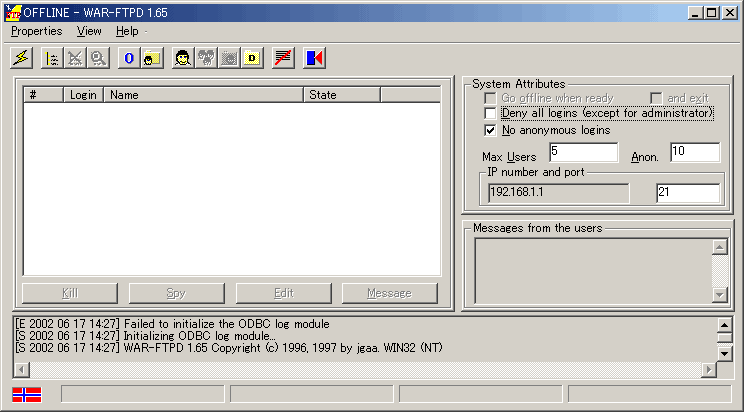Click the folder with user face icon
744x412 pixels.
click(152, 58)
